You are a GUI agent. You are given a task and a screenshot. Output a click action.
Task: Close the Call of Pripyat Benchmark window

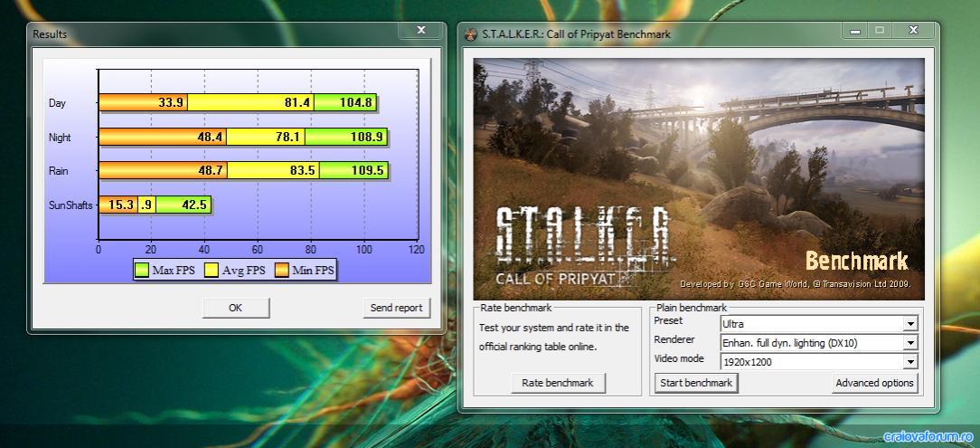coord(913,30)
